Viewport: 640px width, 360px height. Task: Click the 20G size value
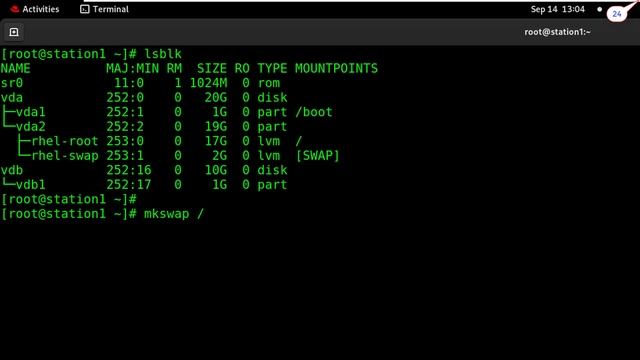(x=216, y=98)
